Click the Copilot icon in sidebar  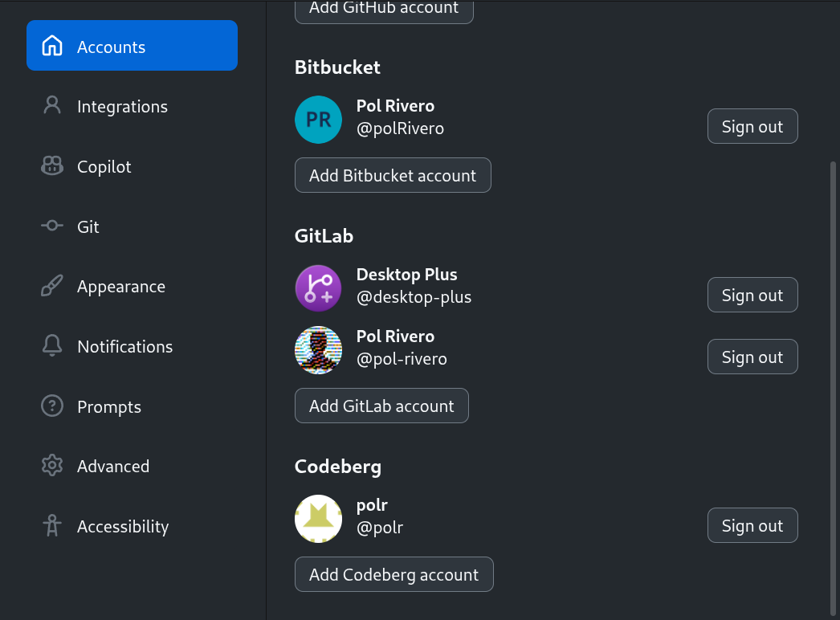click(x=52, y=165)
